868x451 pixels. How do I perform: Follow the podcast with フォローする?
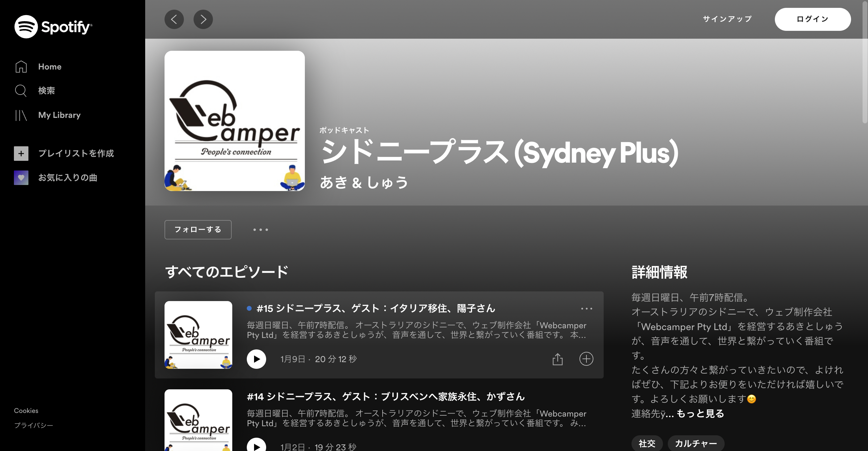(x=198, y=230)
